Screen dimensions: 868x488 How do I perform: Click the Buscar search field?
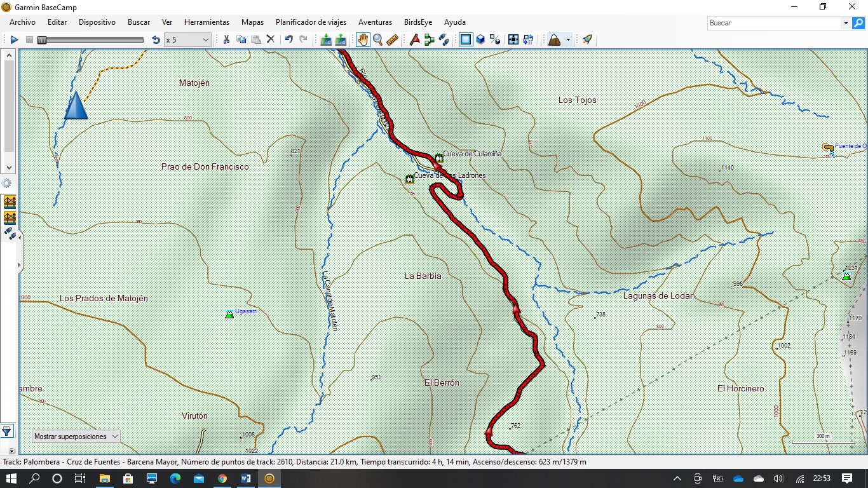[774, 23]
